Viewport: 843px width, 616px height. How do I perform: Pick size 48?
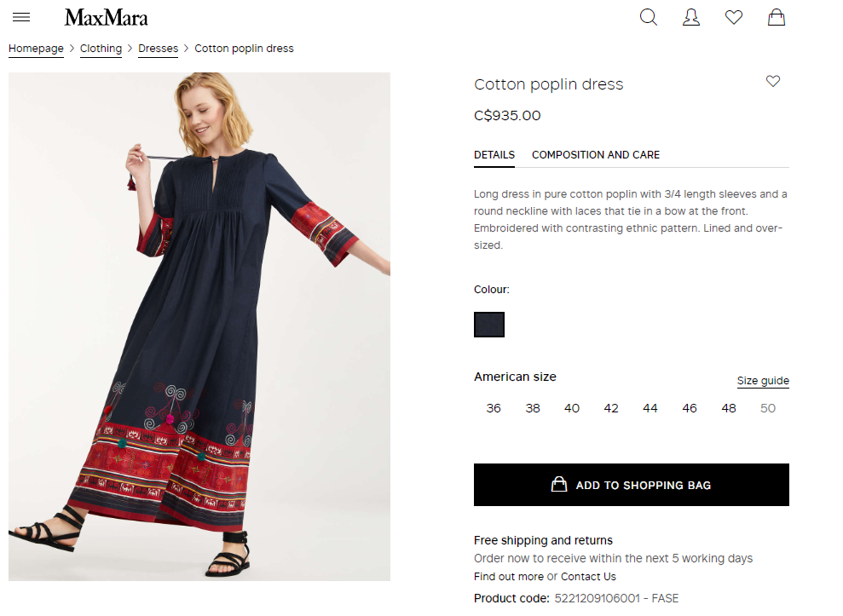pyautogui.click(x=729, y=408)
